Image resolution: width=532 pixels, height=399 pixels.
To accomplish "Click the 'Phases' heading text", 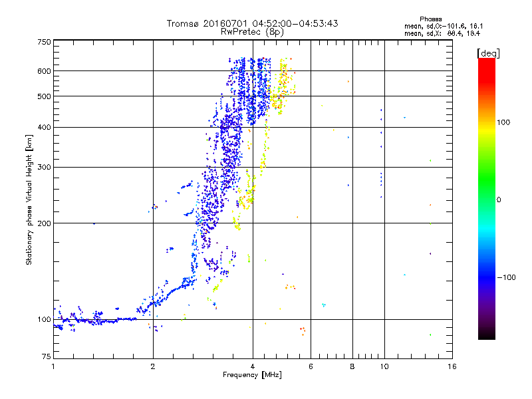I will tap(430, 19).
